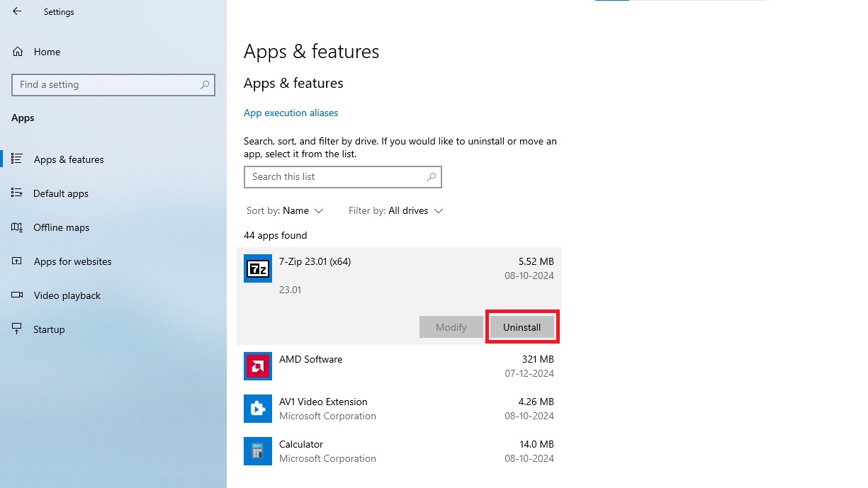Click the 321 MB size value
The height and width of the screenshot is (488, 868).
[x=538, y=359]
